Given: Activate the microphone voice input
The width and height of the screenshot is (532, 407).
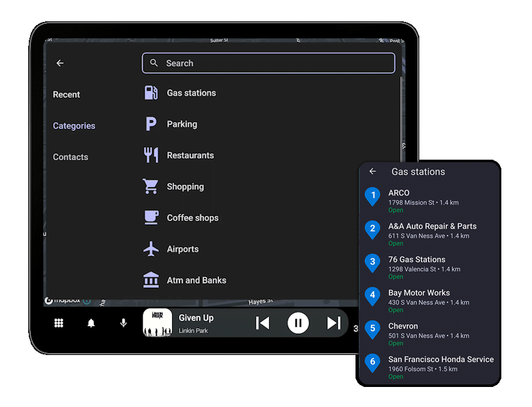Looking at the screenshot, I should point(123,323).
